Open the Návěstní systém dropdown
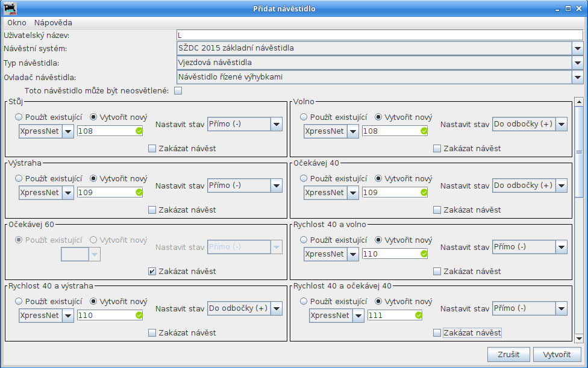This screenshot has width=588, height=368. click(x=577, y=48)
